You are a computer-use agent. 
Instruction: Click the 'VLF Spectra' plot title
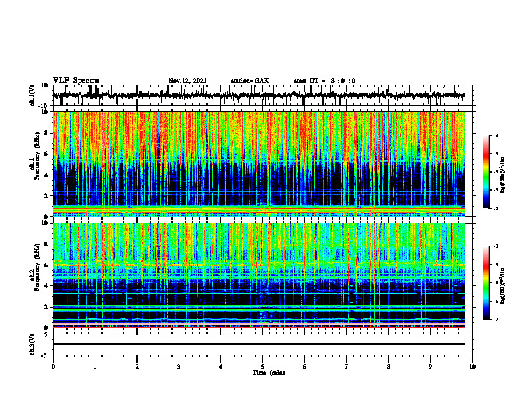(x=76, y=81)
